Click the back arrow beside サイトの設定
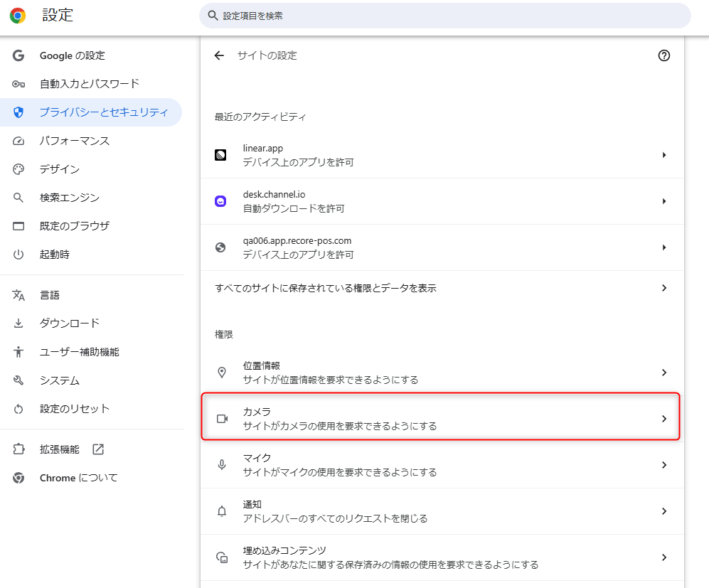The height and width of the screenshot is (588, 709). [x=219, y=55]
